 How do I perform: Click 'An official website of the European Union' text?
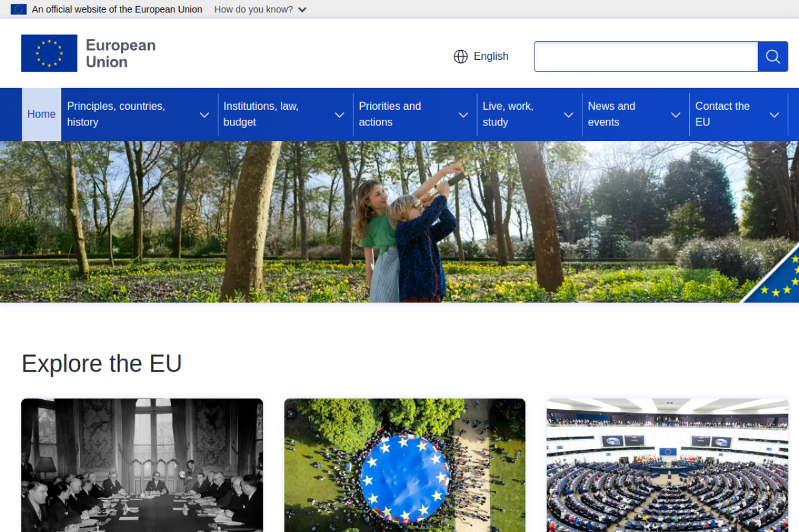point(117,9)
